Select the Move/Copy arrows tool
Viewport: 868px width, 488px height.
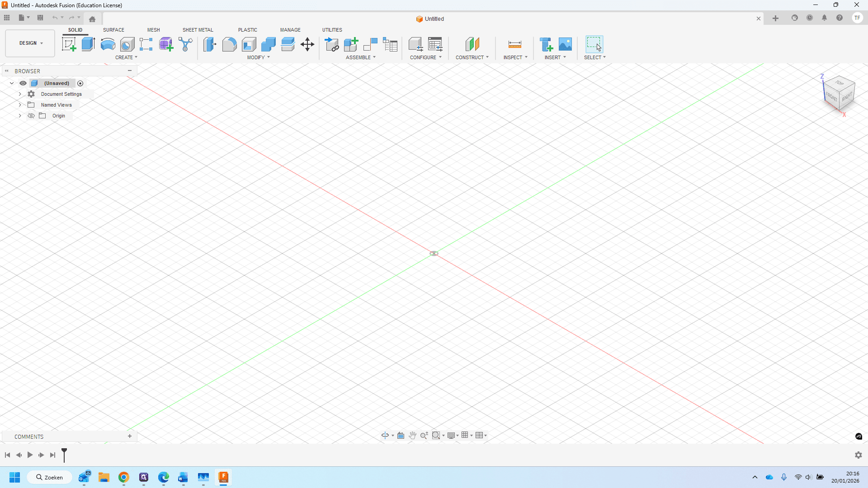(x=307, y=44)
